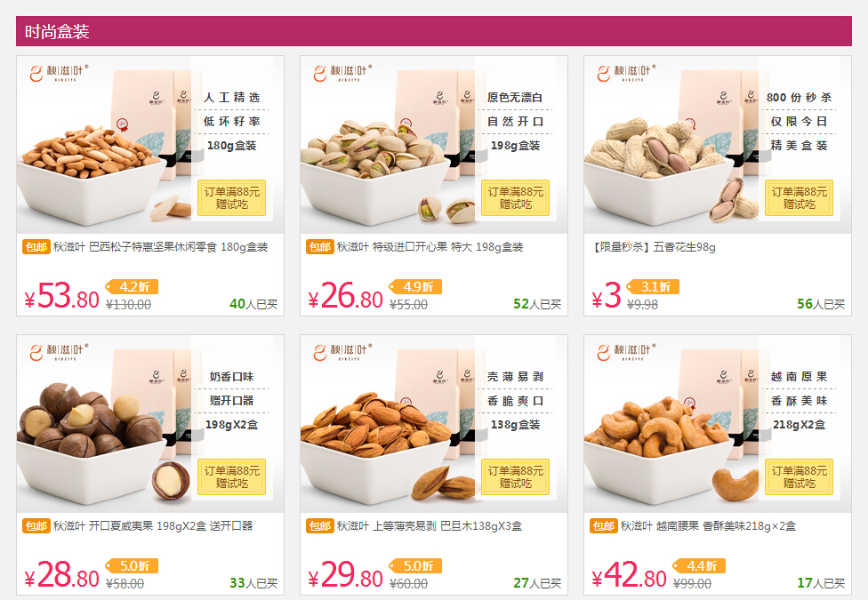Open the 【限量秒杀】五香花生98g title link
Image resolution: width=868 pixels, height=600 pixels.
tap(653, 247)
